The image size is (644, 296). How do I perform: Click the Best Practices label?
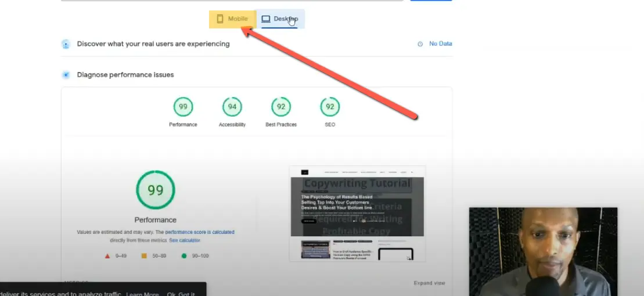(x=281, y=124)
